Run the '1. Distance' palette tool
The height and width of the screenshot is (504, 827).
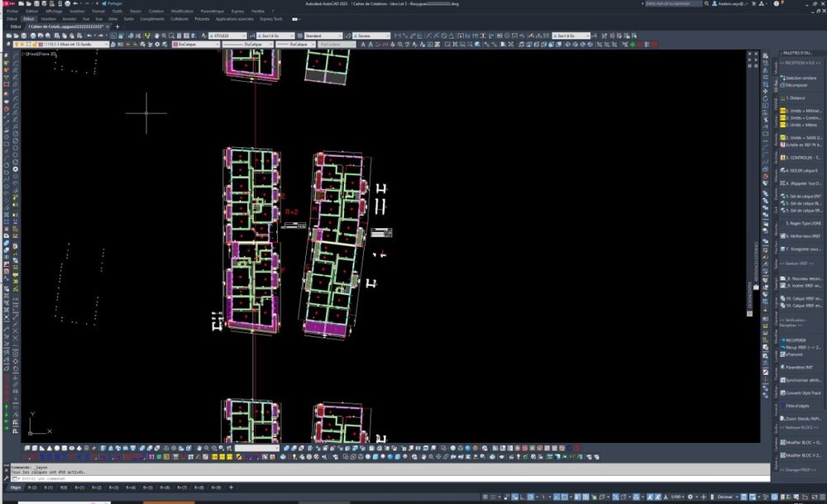click(796, 97)
